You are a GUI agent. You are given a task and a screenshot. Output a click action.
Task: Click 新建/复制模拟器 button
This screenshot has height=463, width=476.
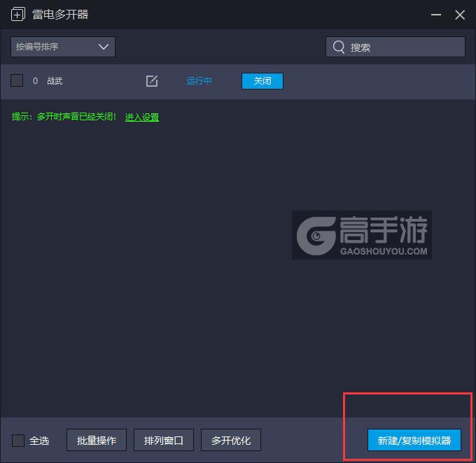(x=414, y=440)
